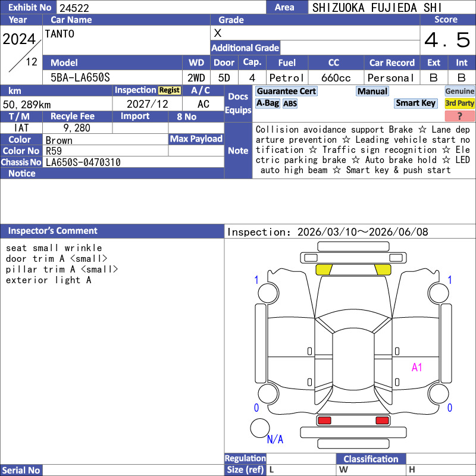Click the right red taillight on diagram

(382, 420)
